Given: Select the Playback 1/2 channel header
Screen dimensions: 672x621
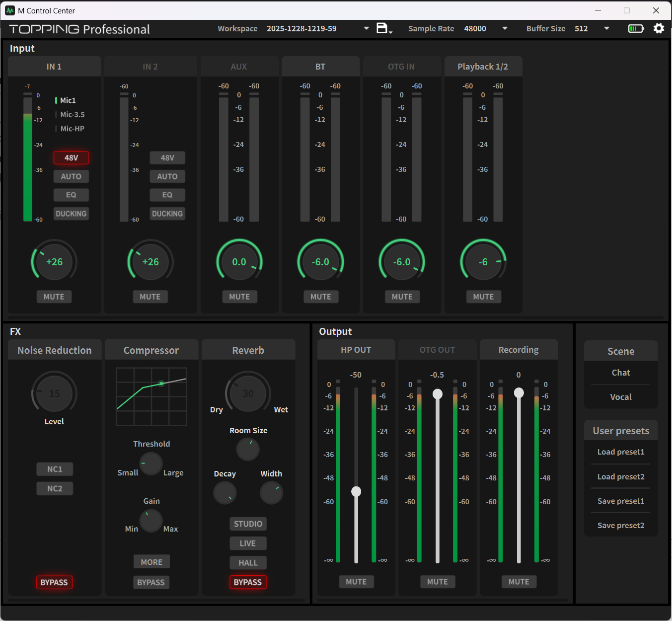Looking at the screenshot, I should tap(483, 67).
